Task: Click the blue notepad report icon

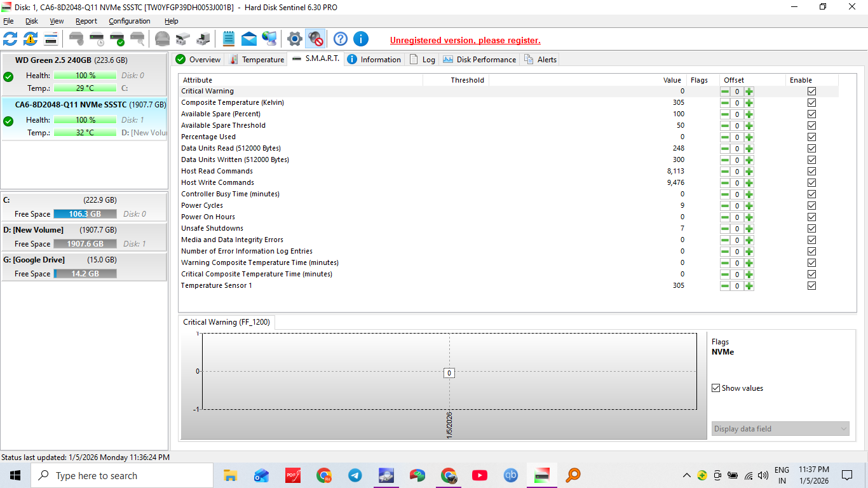Action: (x=229, y=39)
